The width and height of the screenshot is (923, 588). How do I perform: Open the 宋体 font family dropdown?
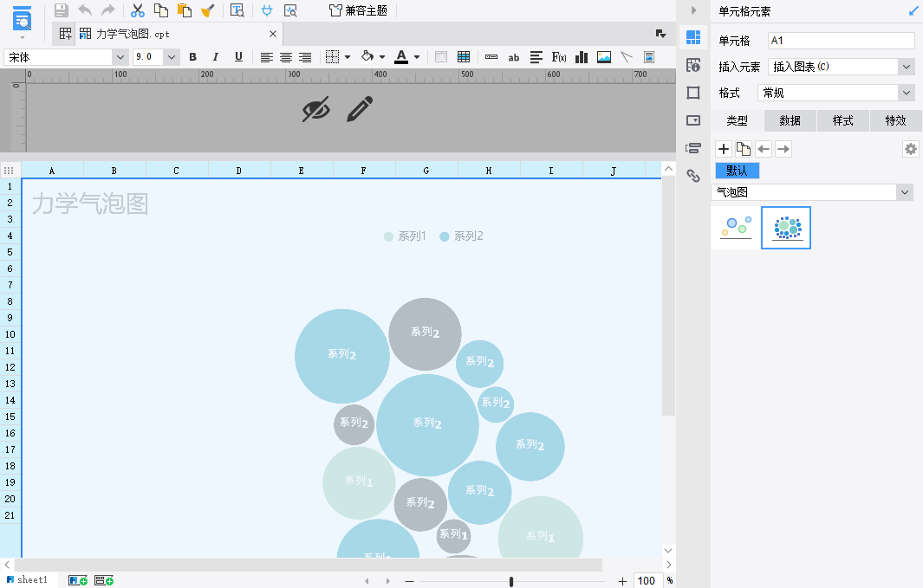click(x=120, y=57)
